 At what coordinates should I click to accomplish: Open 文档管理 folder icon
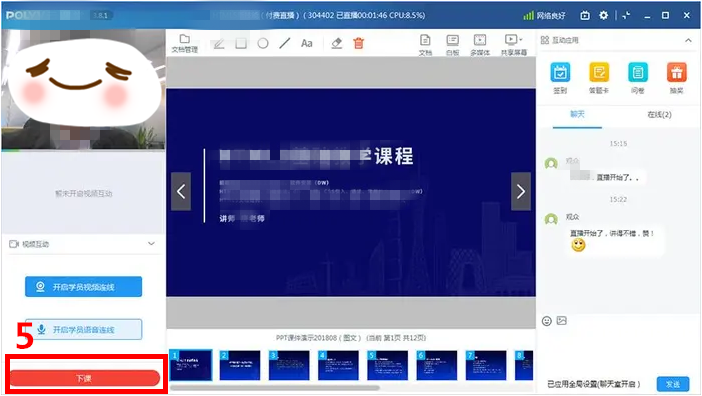[184, 43]
